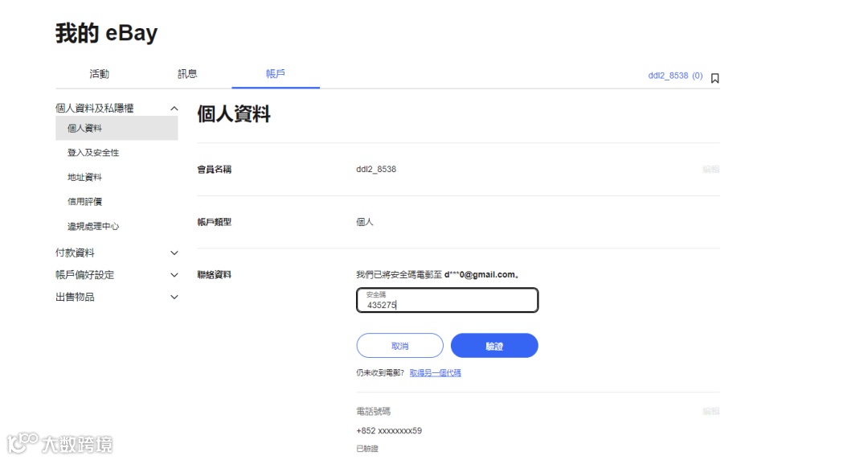Expand the 出售物品 section
Image resolution: width=868 pixels, height=460 pixels.
point(174,297)
